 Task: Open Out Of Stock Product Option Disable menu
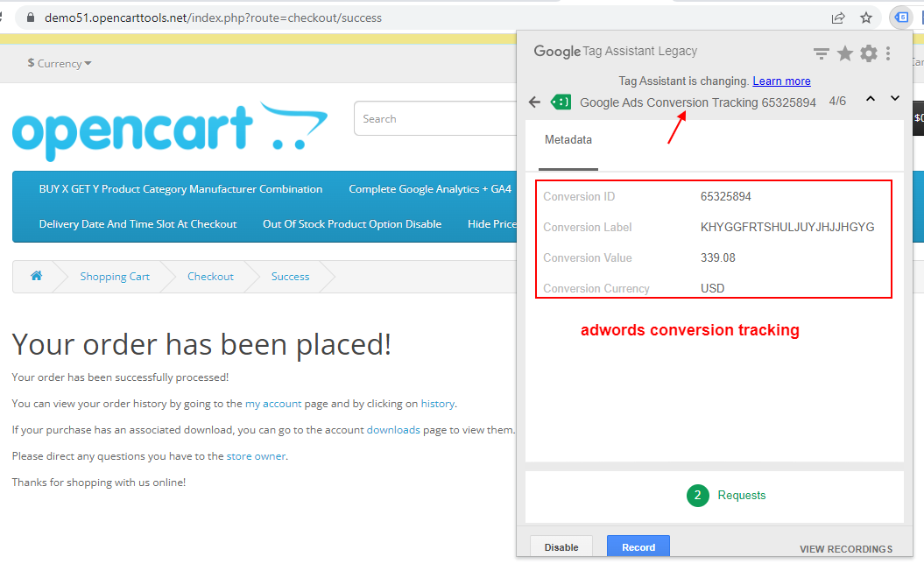pyautogui.click(x=352, y=224)
